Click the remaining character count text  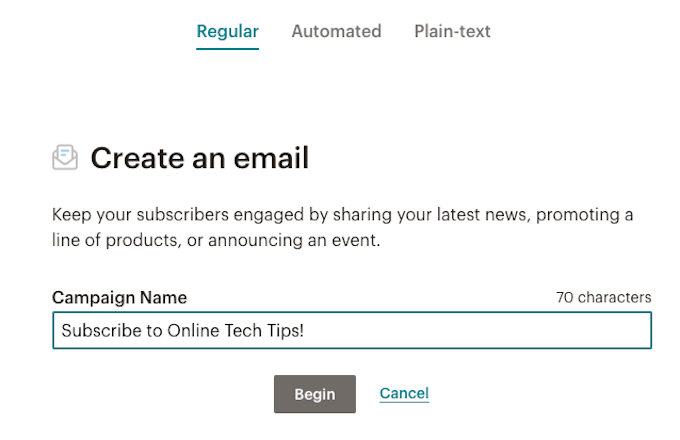(x=603, y=297)
